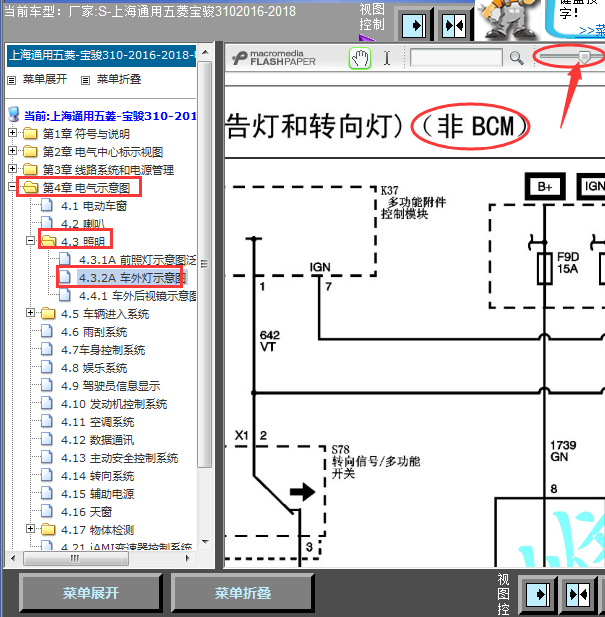Open 4.14 转向系统 page

pos(98,476)
